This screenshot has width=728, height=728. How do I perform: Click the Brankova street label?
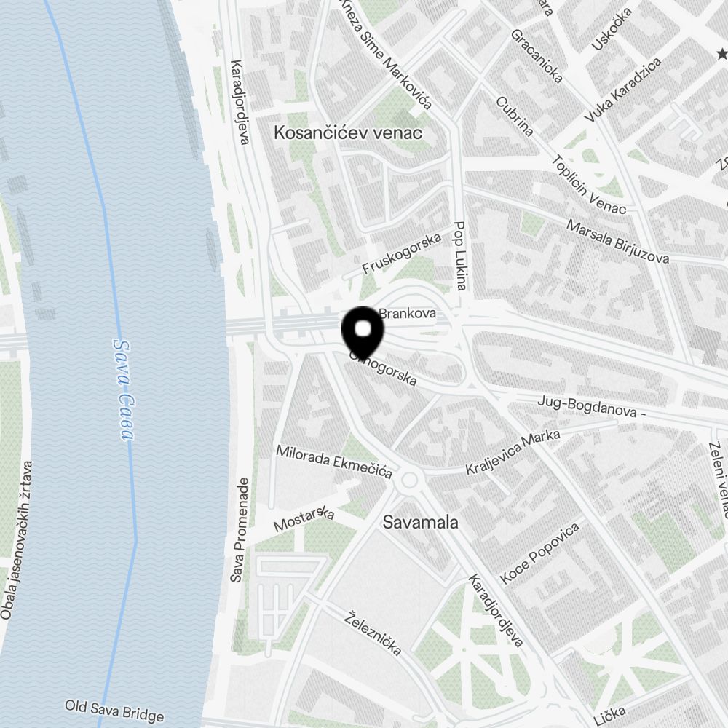point(407,313)
